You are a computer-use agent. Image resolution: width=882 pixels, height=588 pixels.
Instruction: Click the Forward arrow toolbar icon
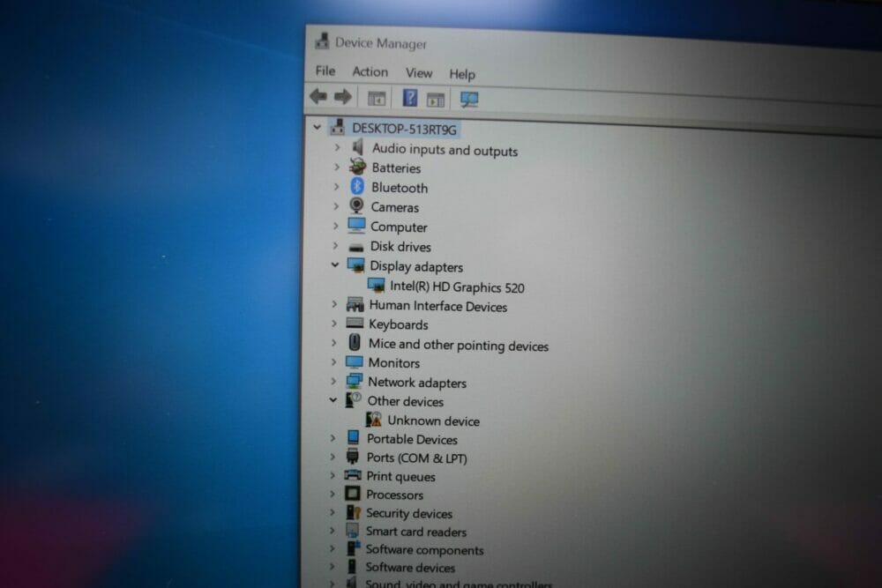click(x=342, y=97)
